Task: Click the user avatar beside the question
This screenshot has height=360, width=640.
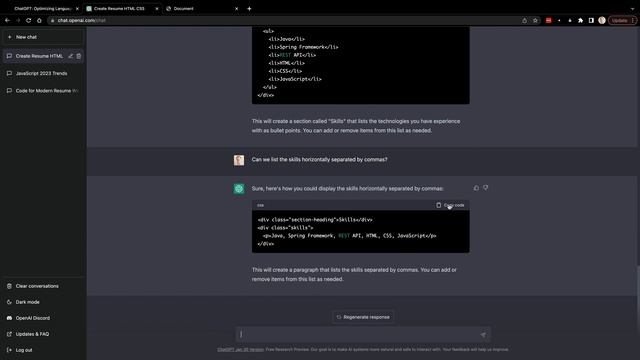Action: pos(239,160)
